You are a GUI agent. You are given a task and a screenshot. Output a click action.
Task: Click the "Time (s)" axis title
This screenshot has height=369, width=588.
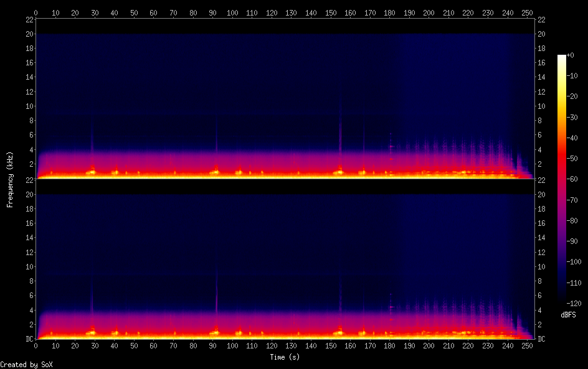point(286,357)
